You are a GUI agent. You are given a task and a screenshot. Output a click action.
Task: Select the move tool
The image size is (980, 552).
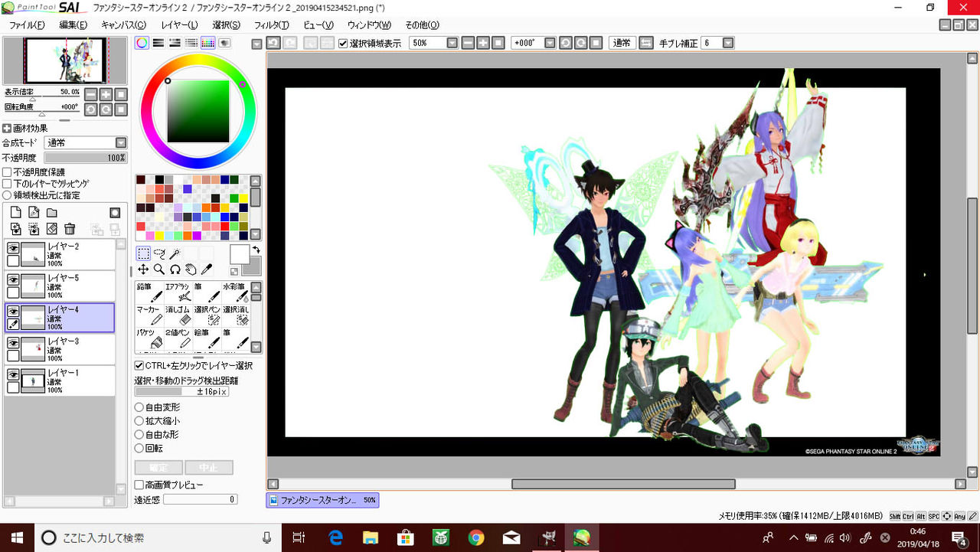pos(143,269)
